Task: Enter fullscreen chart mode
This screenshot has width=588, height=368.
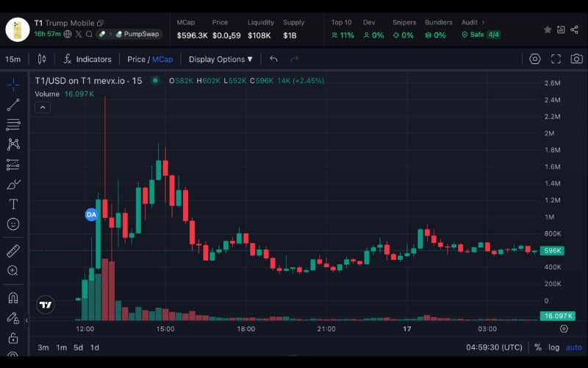Action: coord(556,59)
